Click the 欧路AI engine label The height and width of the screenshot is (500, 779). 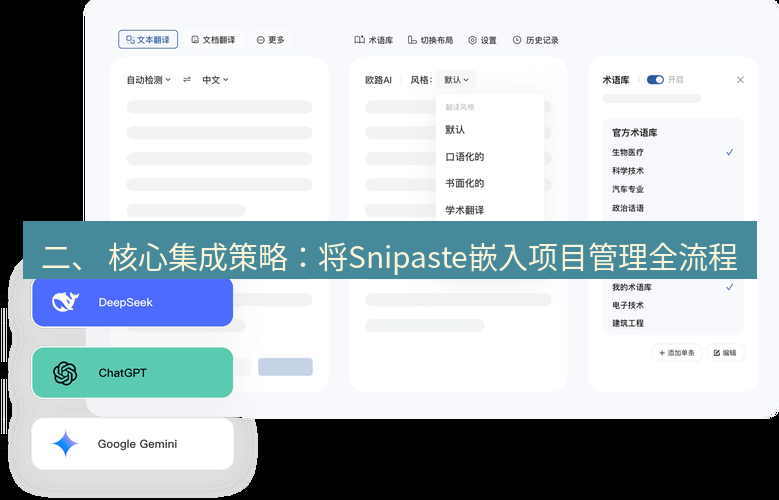point(379,80)
